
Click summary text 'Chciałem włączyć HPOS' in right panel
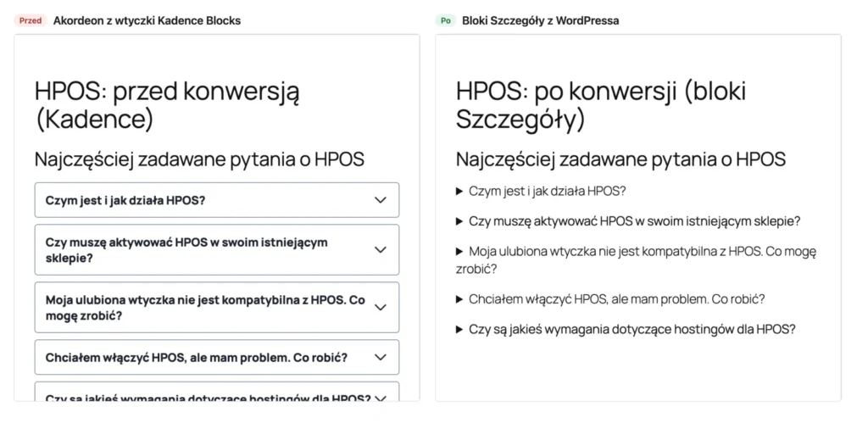(617, 299)
